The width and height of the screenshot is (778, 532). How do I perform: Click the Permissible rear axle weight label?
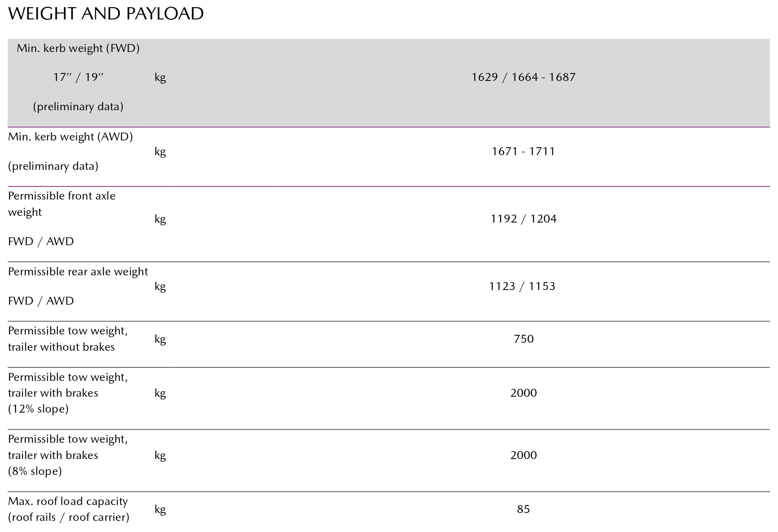click(78, 272)
